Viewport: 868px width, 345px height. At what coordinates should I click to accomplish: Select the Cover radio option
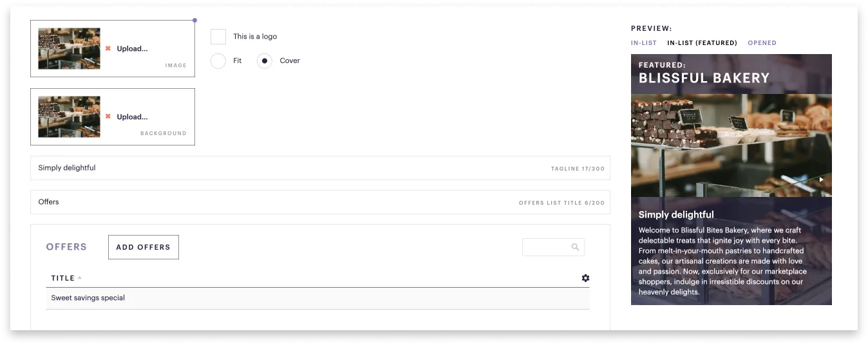(x=265, y=61)
